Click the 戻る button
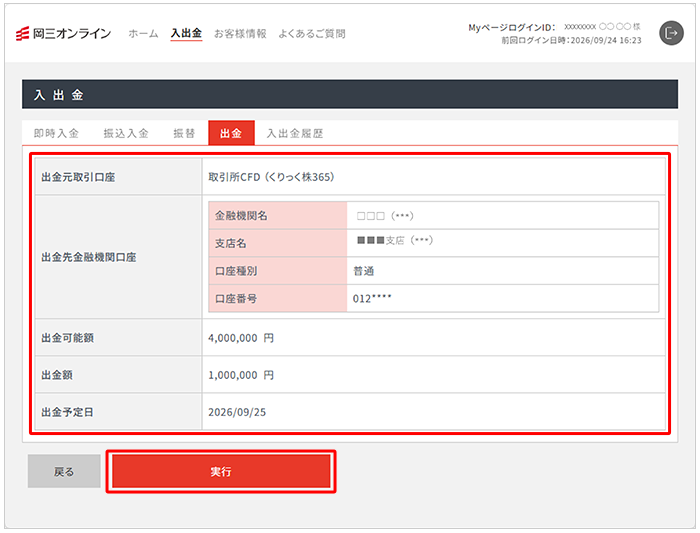Screen dimensions: 700x533 [x=64, y=471]
